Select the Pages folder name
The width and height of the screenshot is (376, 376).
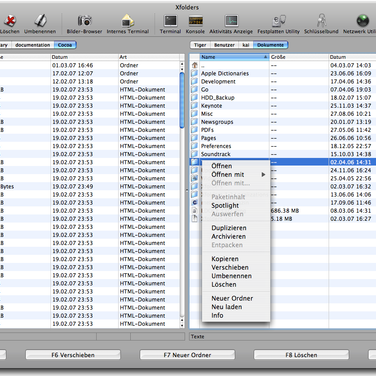pos(208,138)
